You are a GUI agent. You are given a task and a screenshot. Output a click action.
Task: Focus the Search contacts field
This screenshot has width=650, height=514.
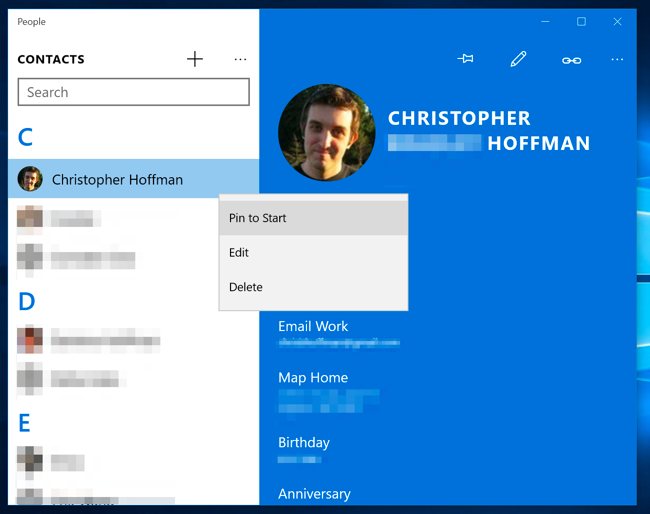point(133,92)
